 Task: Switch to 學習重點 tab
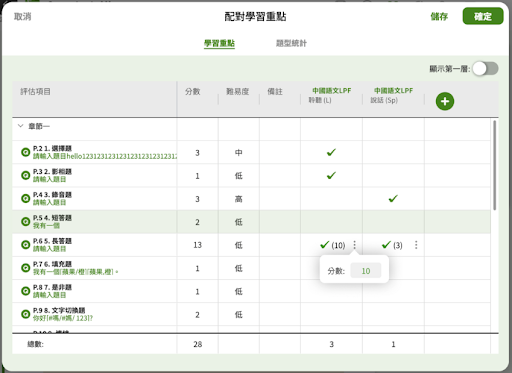(219, 43)
